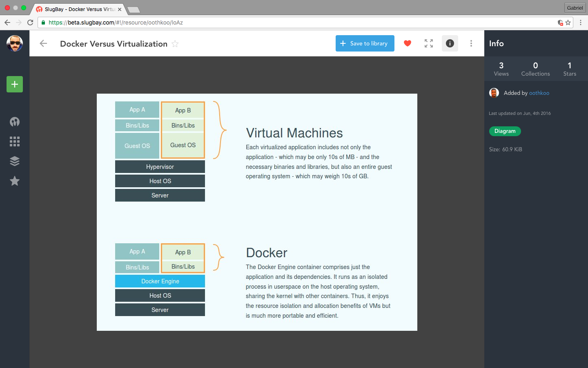This screenshot has height=368, width=588.
Task: Open the Chrome three-dot menu
Action: (580, 22)
